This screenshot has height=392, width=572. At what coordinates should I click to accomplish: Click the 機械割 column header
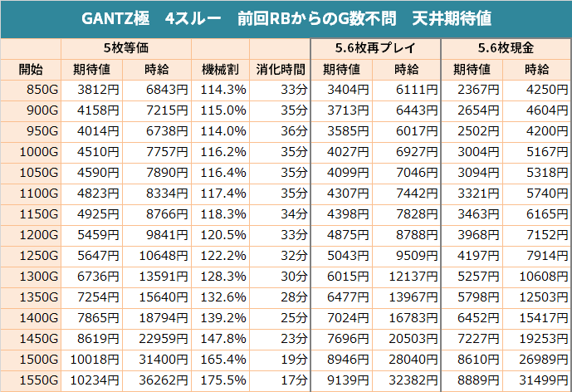pos(220,70)
